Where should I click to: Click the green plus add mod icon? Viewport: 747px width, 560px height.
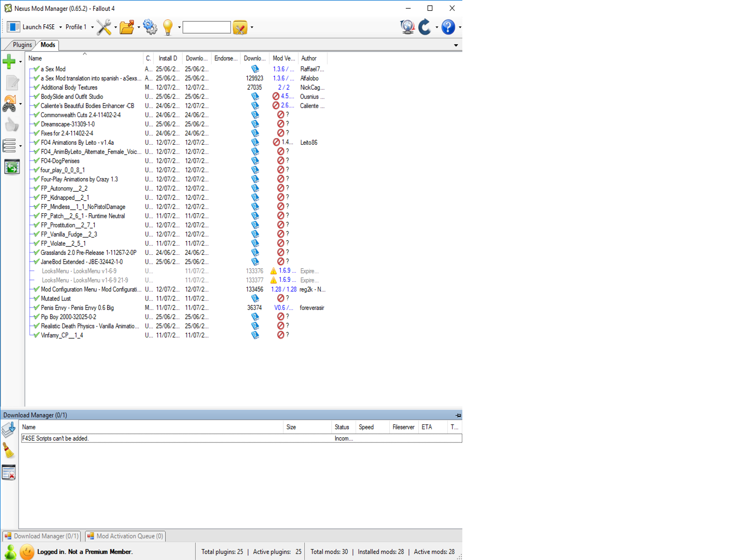tap(9, 62)
